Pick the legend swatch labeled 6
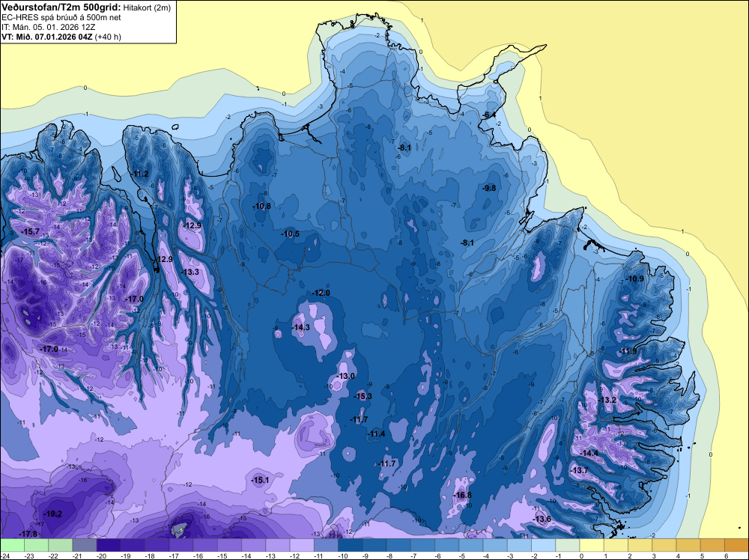 tap(736, 545)
